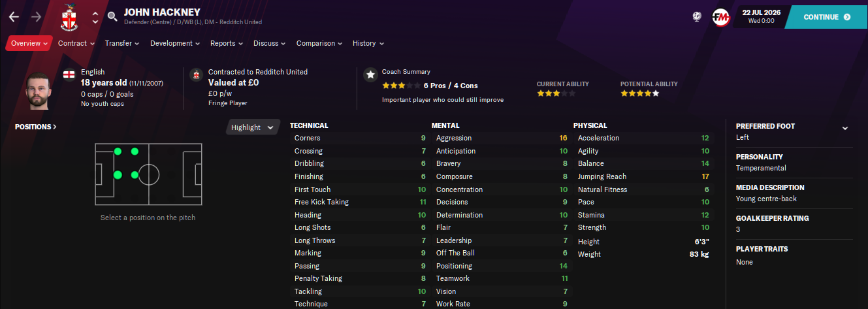Click John Hackney's face portrait

39,90
